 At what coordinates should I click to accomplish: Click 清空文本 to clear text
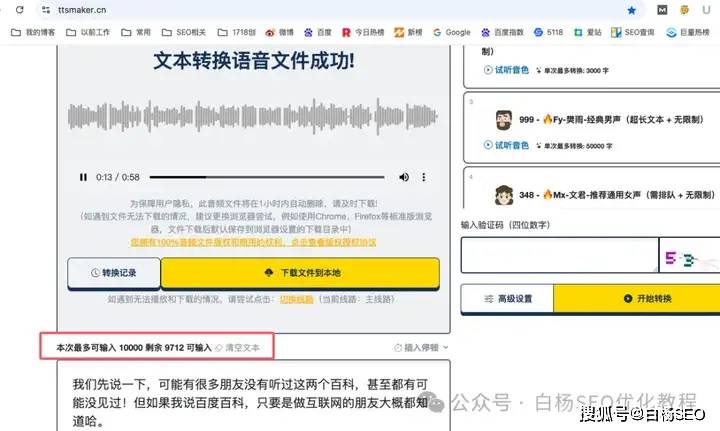(237, 348)
